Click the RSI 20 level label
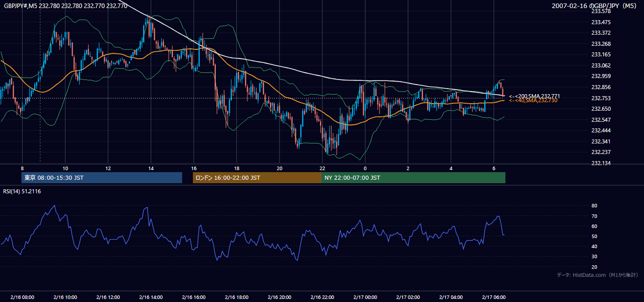Viewport: 644px width, 302px height. 594,267
